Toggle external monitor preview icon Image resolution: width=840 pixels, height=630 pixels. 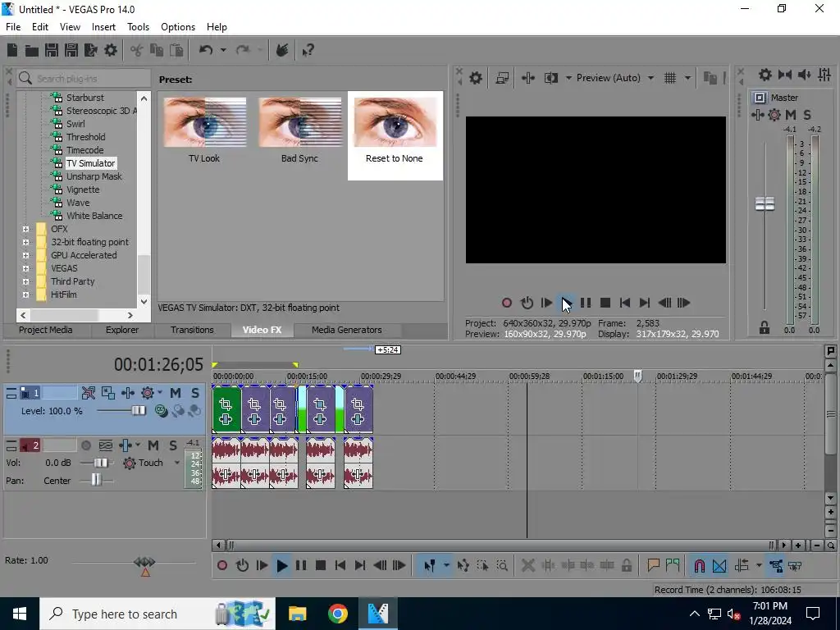click(502, 78)
